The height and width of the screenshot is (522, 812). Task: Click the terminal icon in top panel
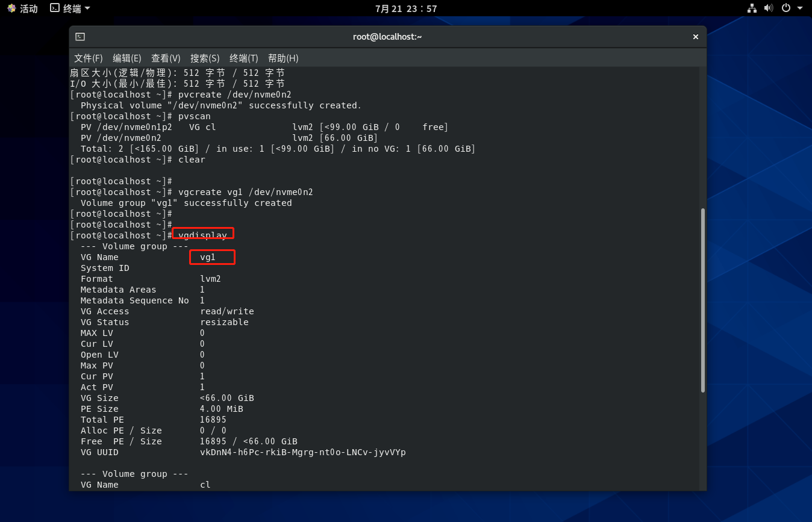(55, 8)
